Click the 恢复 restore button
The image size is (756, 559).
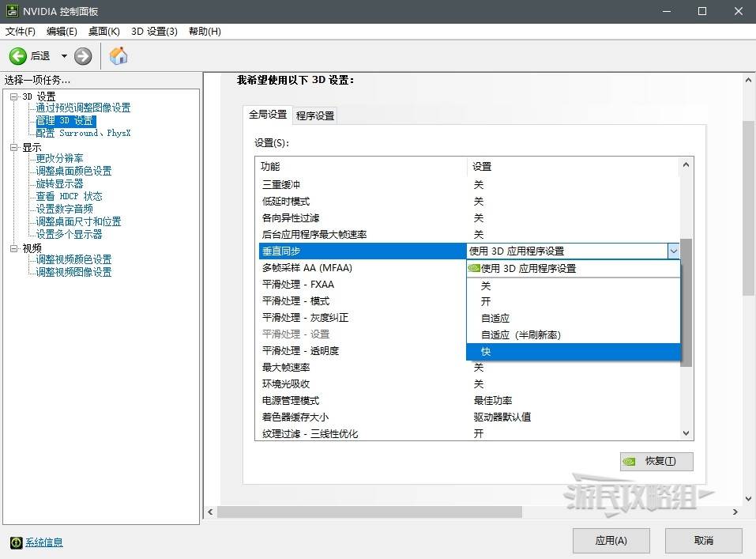[656, 461]
